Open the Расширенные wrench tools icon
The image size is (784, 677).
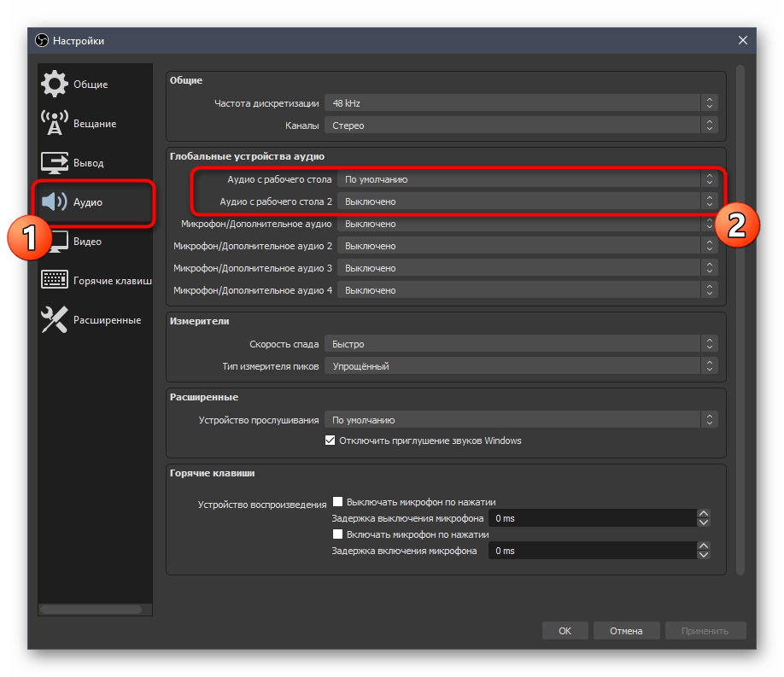[x=55, y=320]
